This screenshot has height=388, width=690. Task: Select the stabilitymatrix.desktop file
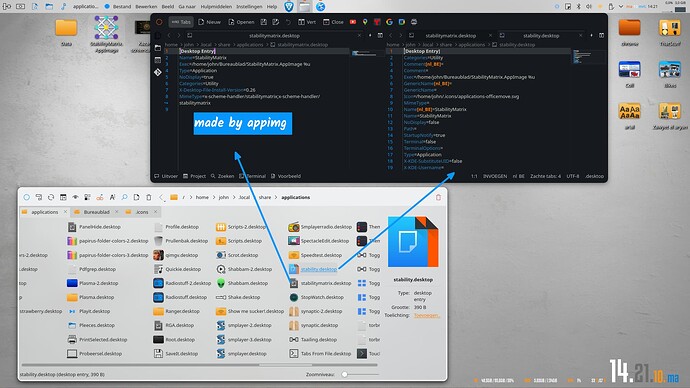[321, 283]
